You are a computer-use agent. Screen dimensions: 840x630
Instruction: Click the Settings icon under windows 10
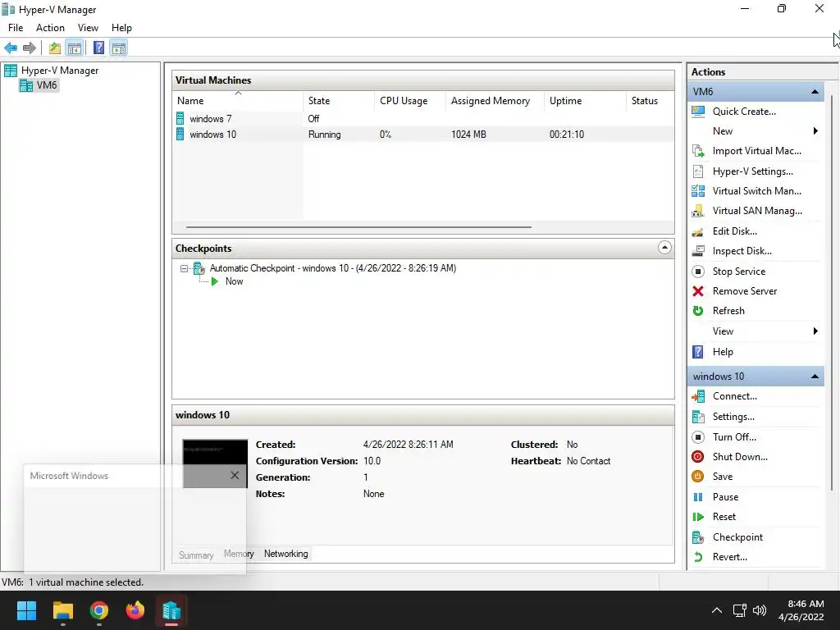click(698, 417)
